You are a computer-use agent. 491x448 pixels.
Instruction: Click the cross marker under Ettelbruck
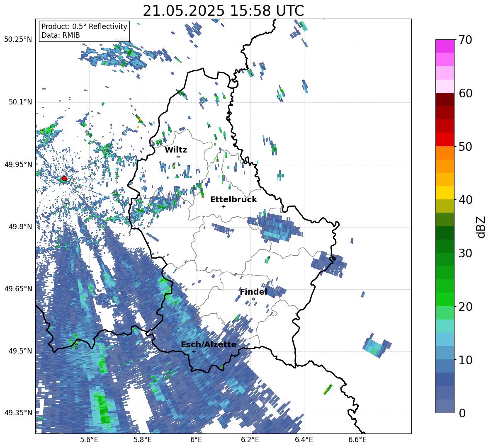coord(224,206)
